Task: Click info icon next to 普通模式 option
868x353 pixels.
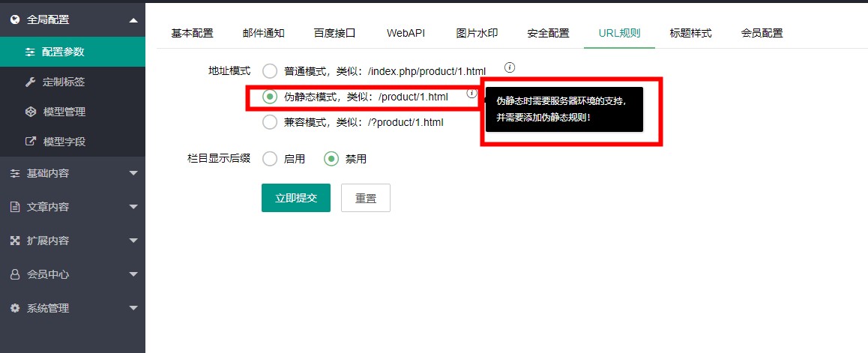Action: 510,67
